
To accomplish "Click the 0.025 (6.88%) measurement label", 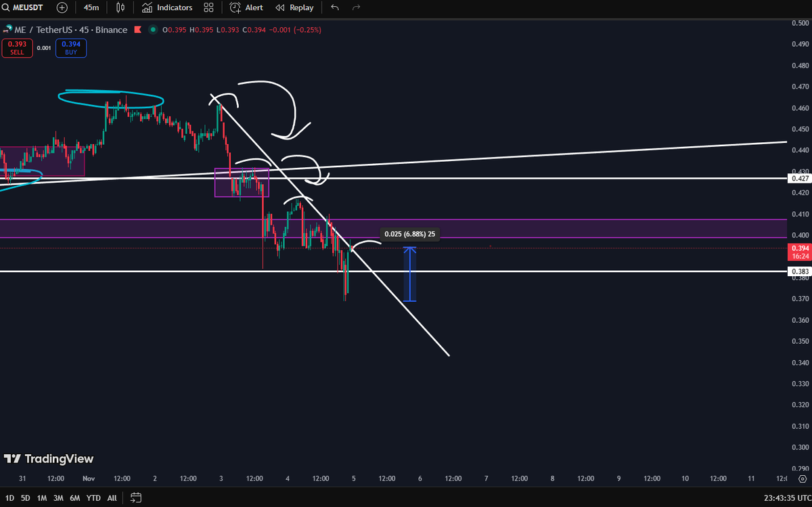I will [x=410, y=234].
